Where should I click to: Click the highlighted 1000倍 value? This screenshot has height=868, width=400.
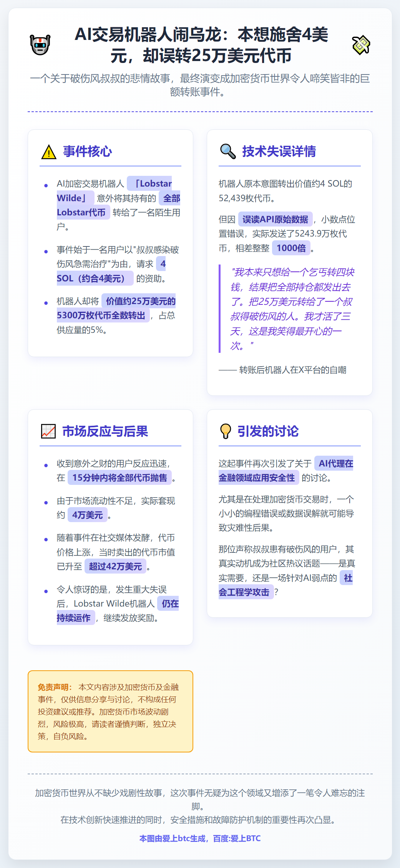pos(291,248)
